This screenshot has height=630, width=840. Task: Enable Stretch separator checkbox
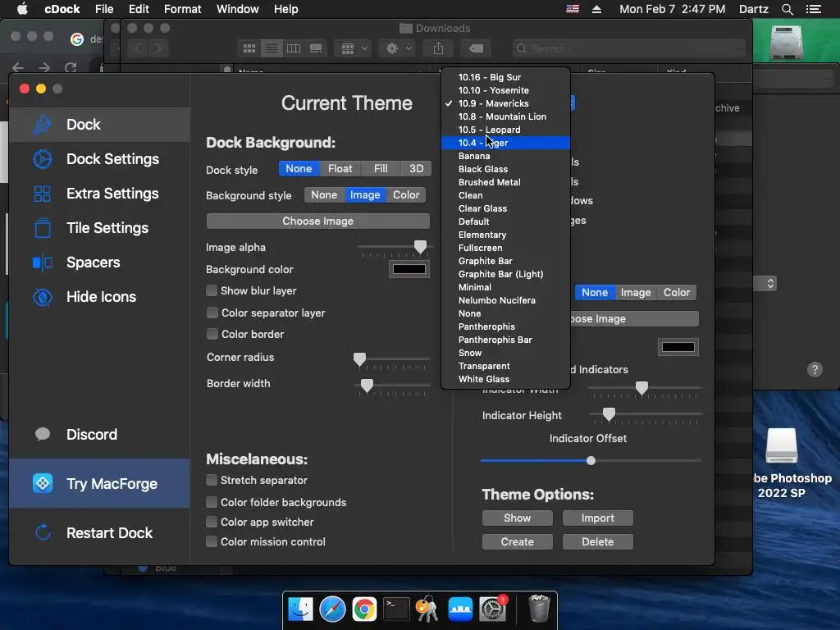point(212,480)
